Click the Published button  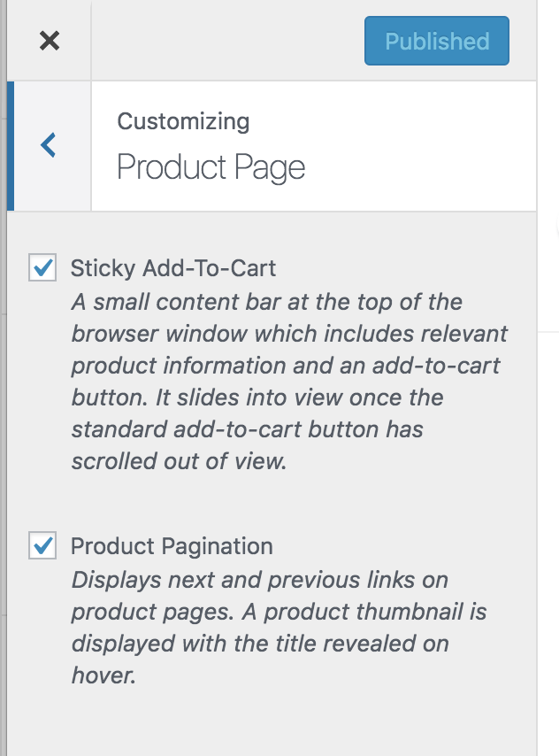click(436, 40)
